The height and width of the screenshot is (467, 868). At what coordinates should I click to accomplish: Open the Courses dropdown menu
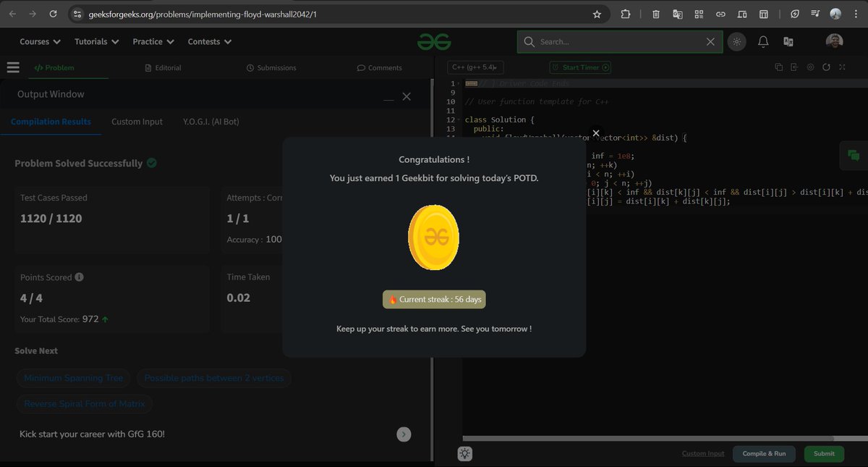point(40,42)
